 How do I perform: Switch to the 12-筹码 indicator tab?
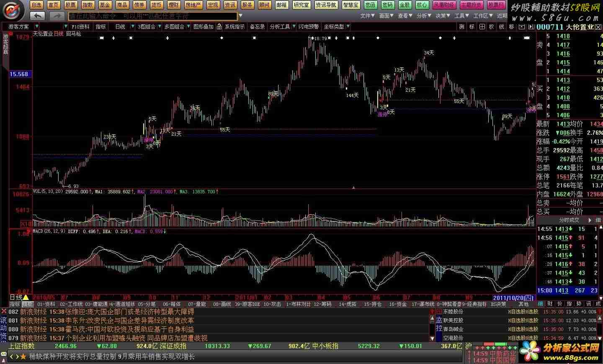point(322,304)
